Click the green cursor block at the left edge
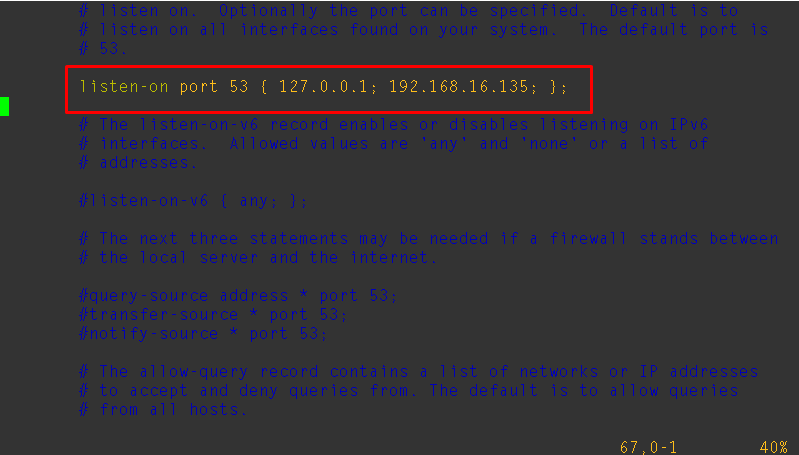Image resolution: width=799 pixels, height=455 pixels. coord(5,106)
